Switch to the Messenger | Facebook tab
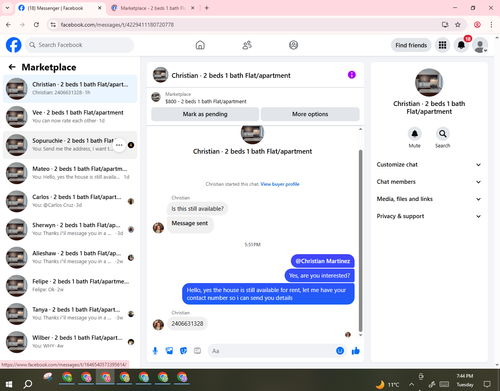 point(56,8)
